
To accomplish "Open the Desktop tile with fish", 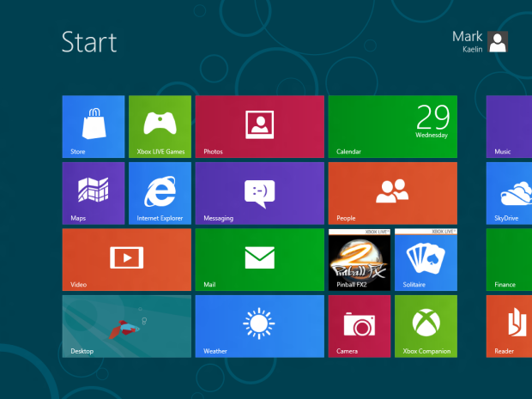I will point(126,326).
